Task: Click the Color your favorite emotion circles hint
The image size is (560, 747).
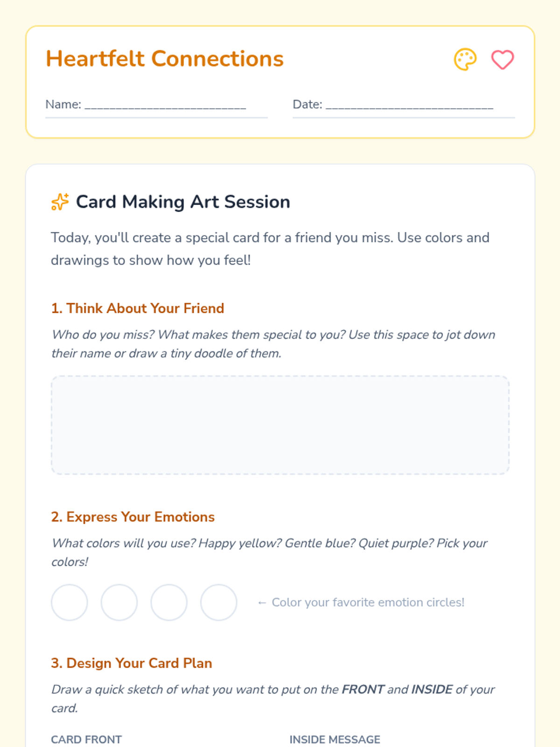Action: click(361, 602)
